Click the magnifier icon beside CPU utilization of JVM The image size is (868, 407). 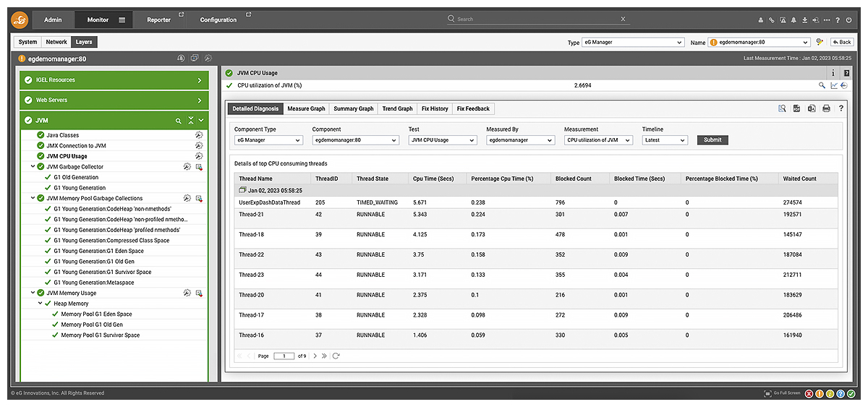pyautogui.click(x=822, y=85)
